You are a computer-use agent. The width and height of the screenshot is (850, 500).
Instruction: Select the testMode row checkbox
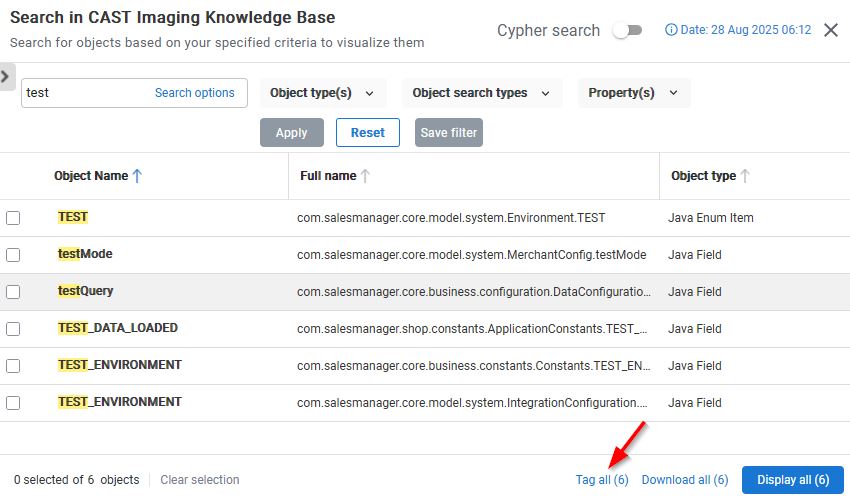click(x=13, y=255)
